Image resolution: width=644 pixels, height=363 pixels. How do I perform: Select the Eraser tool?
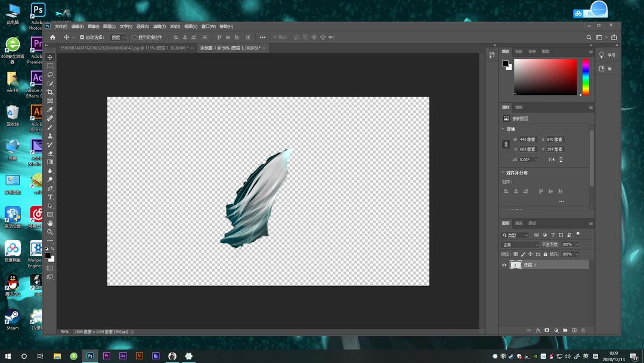coord(50,153)
